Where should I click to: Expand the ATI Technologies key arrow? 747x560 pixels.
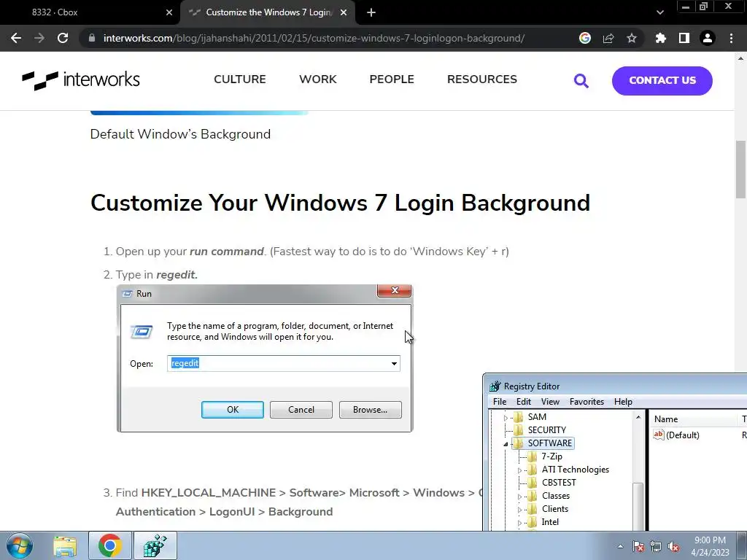coord(519,470)
